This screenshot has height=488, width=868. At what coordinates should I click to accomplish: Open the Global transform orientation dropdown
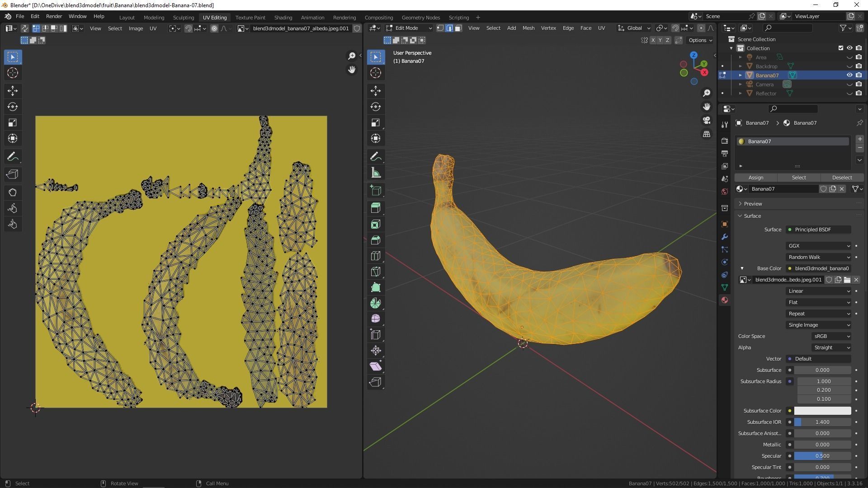coord(634,28)
